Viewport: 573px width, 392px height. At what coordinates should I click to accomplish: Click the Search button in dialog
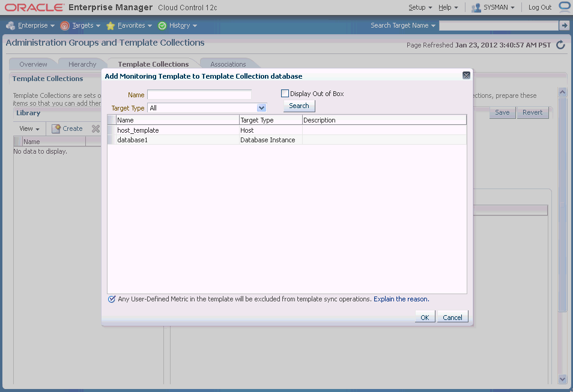pos(299,106)
